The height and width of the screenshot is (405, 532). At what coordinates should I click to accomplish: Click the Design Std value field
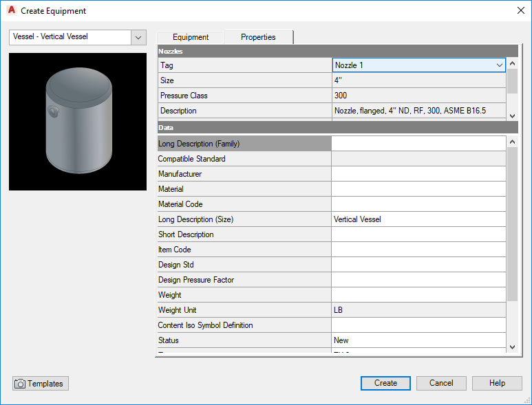(418, 265)
